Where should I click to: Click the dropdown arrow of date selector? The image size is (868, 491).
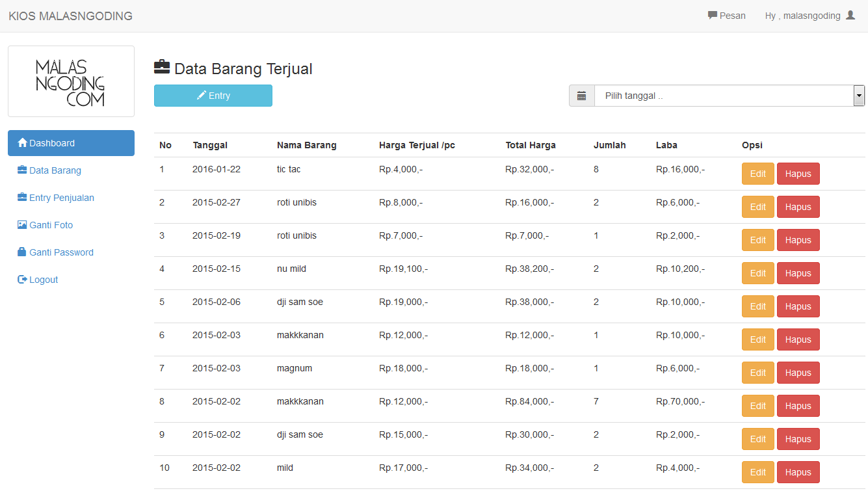point(859,96)
